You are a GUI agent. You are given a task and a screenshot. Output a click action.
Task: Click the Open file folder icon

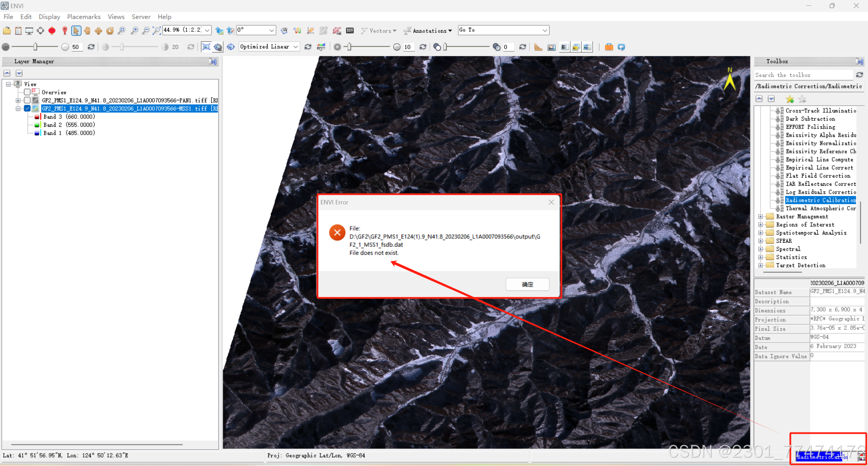(x=7, y=31)
